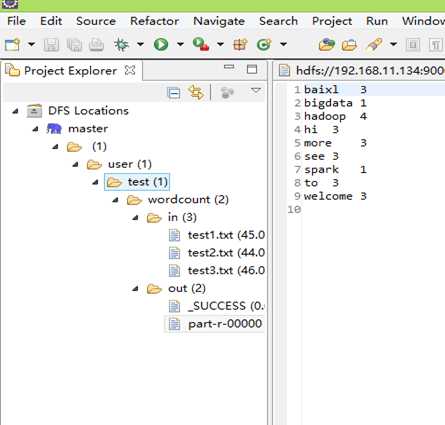Collapse the DFS Locations tree
Image resolution: width=445 pixels, height=425 pixels.
tap(15, 111)
